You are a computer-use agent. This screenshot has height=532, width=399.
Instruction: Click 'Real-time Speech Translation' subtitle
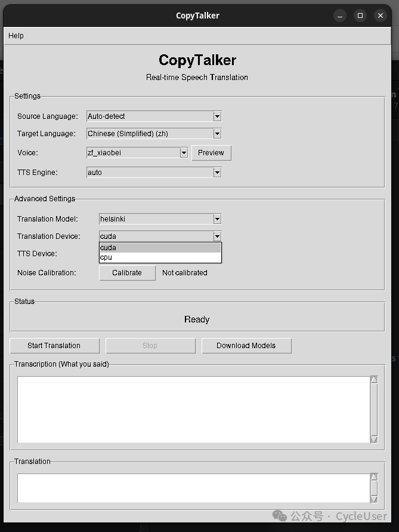(x=197, y=78)
